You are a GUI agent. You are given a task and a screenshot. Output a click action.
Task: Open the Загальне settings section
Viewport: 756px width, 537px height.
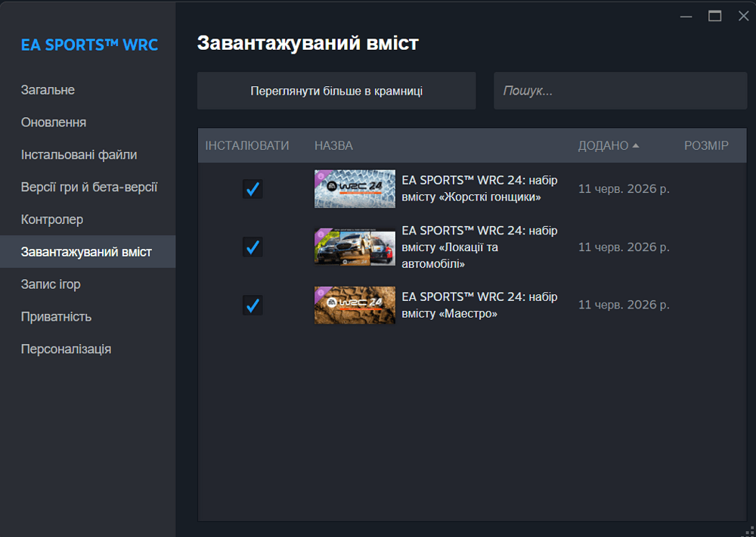[48, 90]
